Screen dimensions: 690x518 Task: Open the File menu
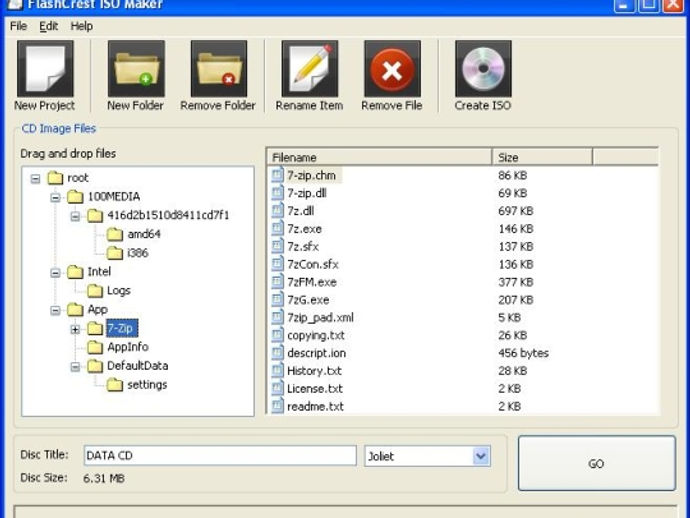(x=18, y=26)
